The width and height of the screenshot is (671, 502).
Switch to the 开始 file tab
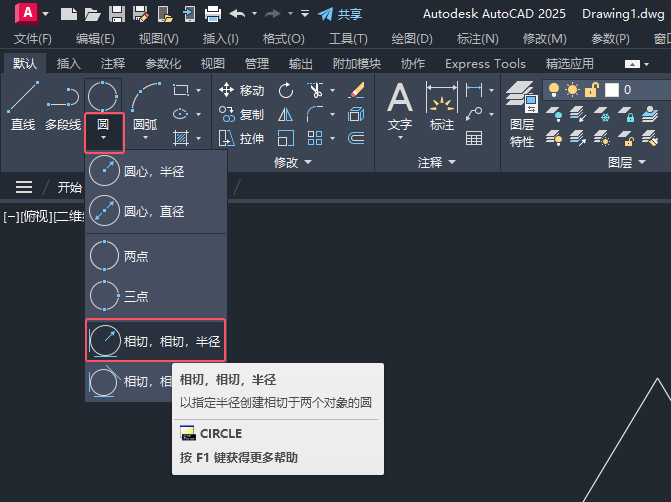pos(69,187)
